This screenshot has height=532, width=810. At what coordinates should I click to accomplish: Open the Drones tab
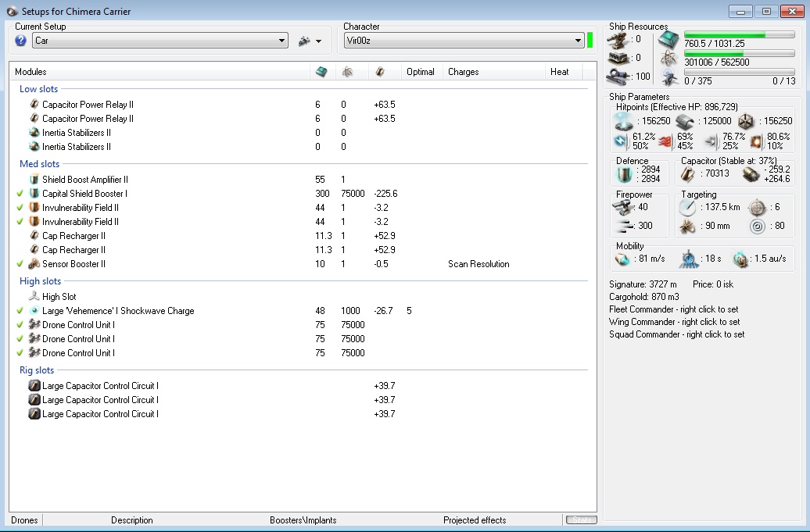(24, 520)
